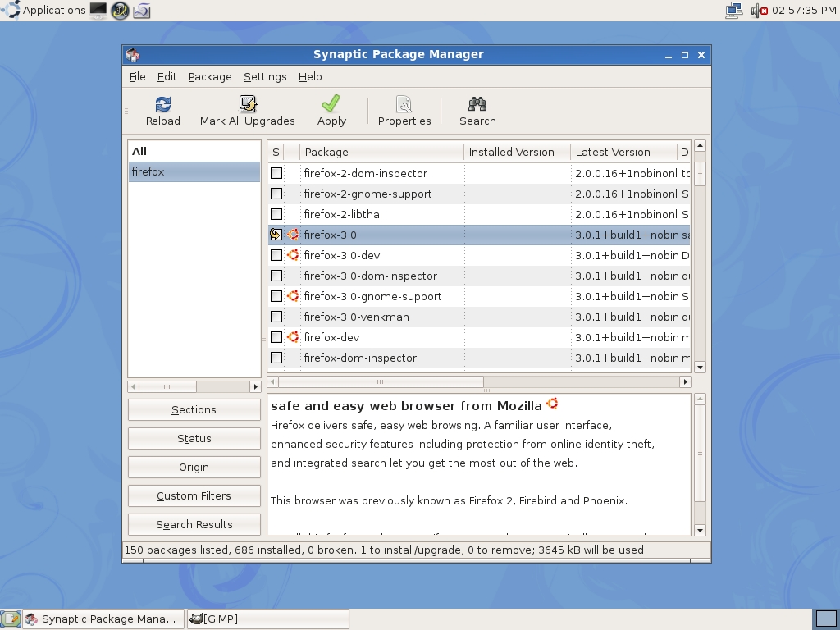Click the network status tray icon
Image resolution: width=840 pixels, height=630 pixels.
(734, 10)
